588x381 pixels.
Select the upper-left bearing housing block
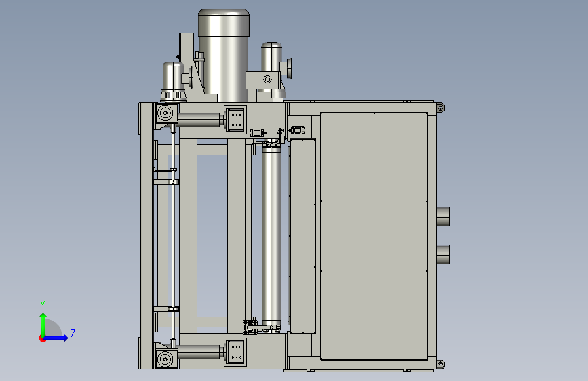tap(166, 113)
